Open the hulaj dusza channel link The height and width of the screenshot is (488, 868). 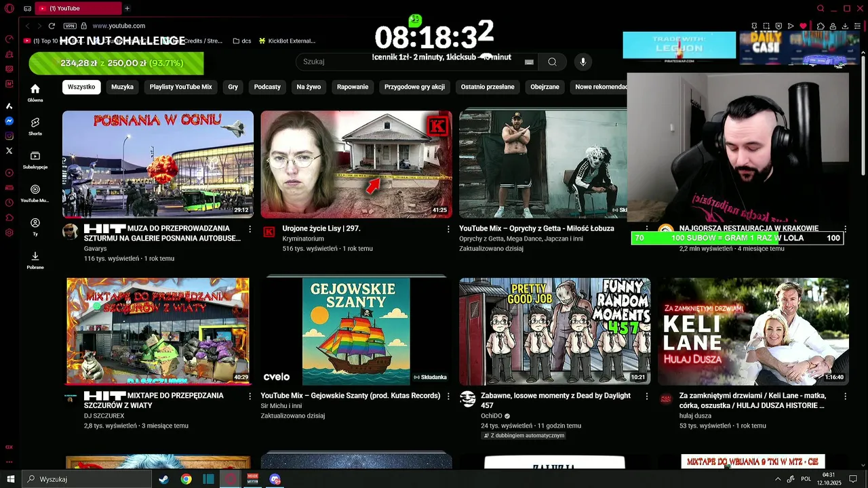click(695, 415)
